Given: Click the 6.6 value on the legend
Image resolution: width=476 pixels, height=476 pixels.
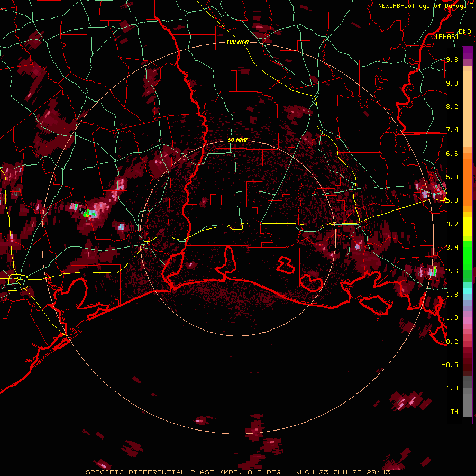Looking at the screenshot, I should pos(452,153).
